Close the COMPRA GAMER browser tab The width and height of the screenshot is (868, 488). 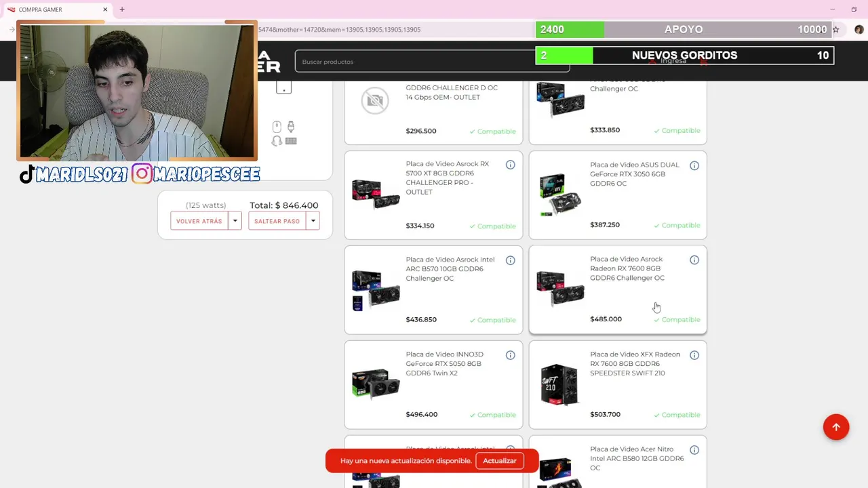105,9
